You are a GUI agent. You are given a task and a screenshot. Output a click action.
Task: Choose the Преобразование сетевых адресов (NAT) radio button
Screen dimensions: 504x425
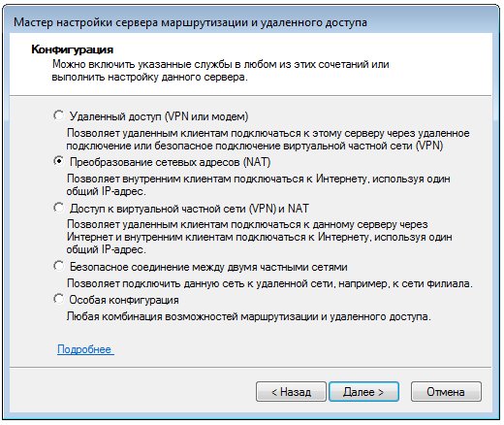58,161
